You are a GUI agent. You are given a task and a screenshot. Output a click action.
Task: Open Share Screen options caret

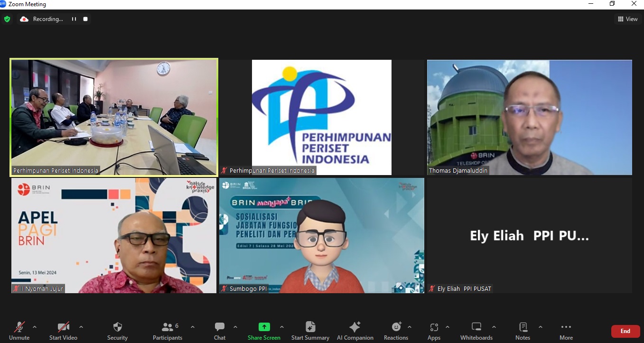pyautogui.click(x=282, y=327)
